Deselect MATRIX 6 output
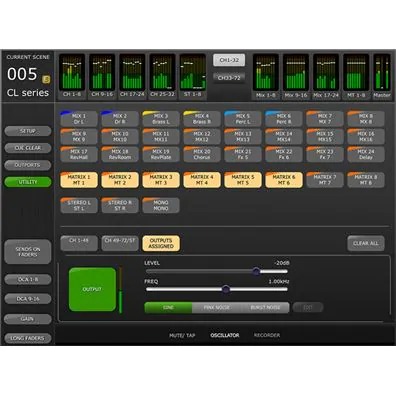 tap(284, 180)
